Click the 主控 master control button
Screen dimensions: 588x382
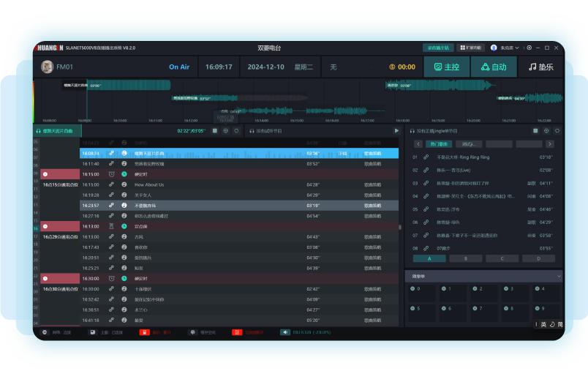[x=447, y=67]
